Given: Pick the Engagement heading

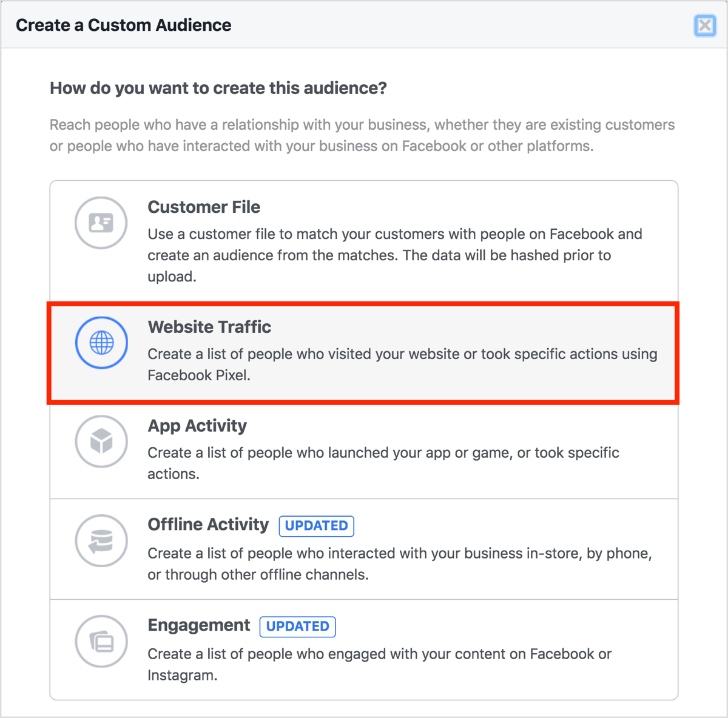Looking at the screenshot, I should (198, 625).
